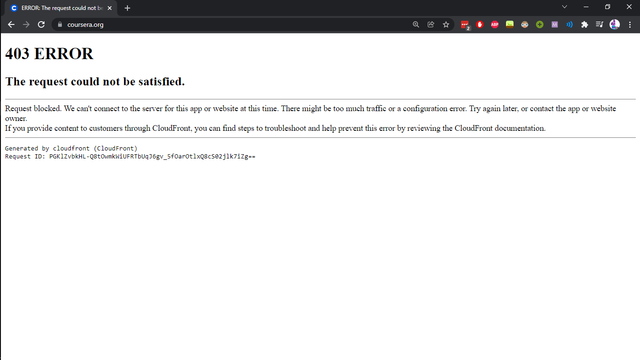Click the coursera.org address bar
Viewport: 640px width, 360px height.
233,24
